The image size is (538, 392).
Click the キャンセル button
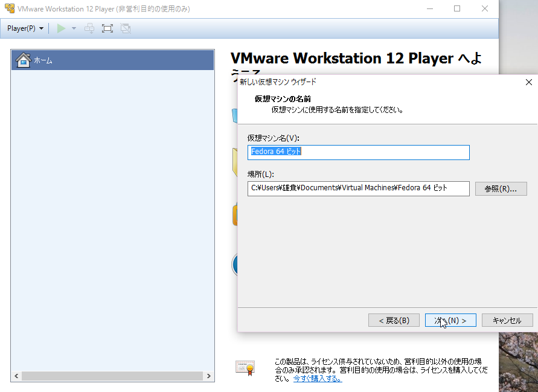tap(507, 320)
